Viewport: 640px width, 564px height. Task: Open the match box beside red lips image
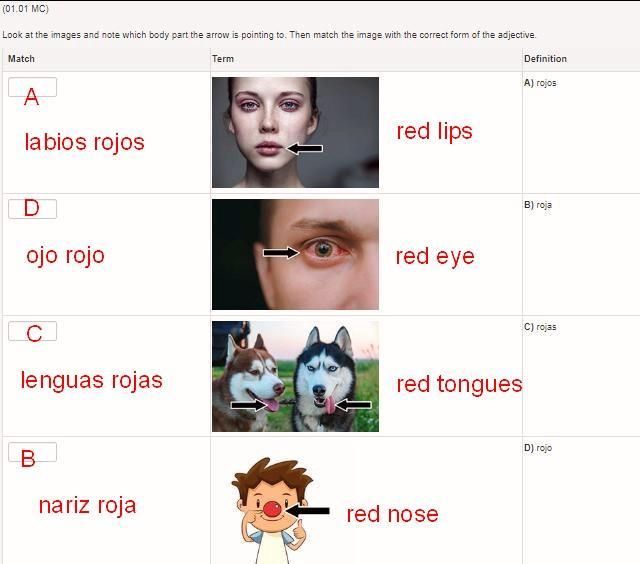click(x=32, y=87)
